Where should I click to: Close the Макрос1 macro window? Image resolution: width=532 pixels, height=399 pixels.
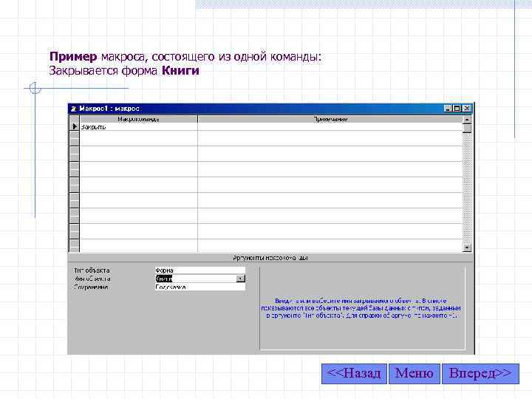(466, 109)
